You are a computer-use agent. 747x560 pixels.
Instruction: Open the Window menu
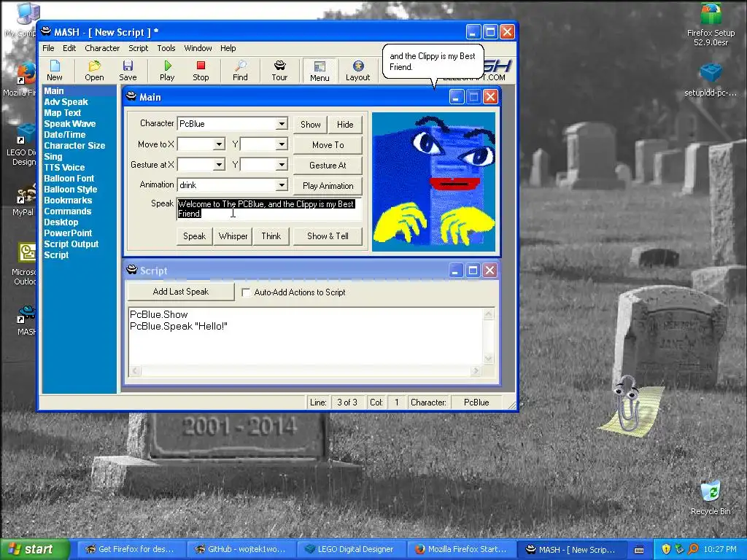(198, 48)
